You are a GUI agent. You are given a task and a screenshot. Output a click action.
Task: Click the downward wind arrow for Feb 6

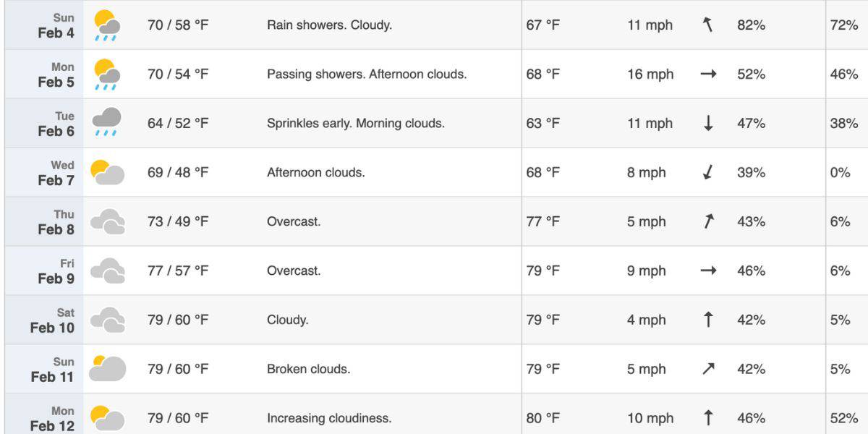coord(708,124)
